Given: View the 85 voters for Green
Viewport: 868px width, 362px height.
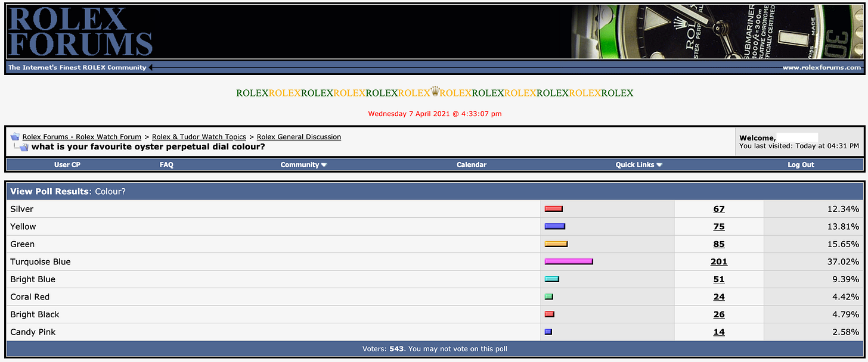Looking at the screenshot, I should [x=719, y=244].
